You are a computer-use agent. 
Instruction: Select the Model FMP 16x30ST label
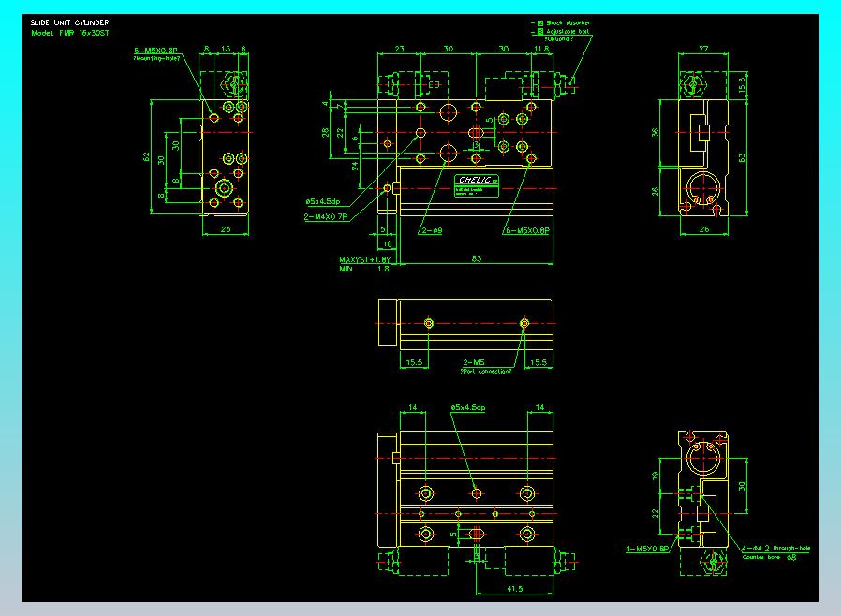tap(69, 33)
